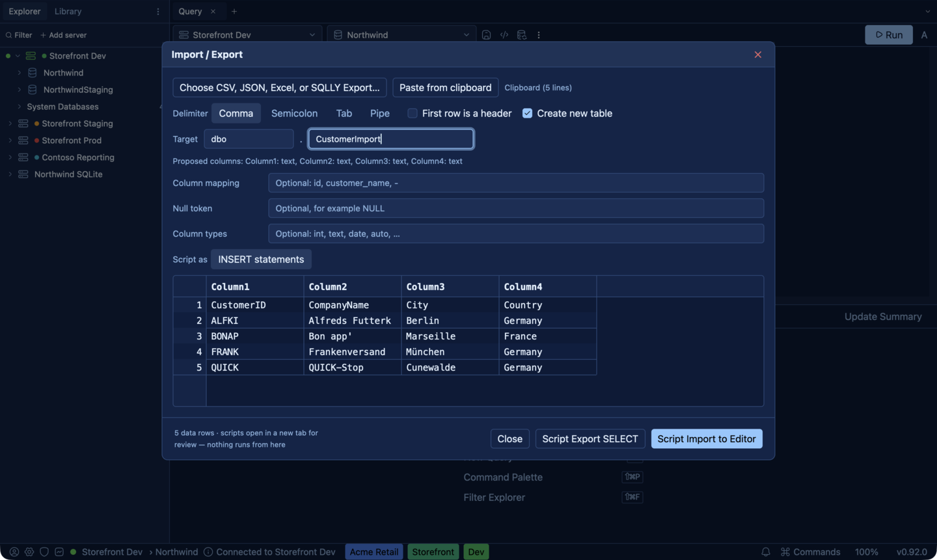This screenshot has height=560, width=937.
Task: Click Filter Explorer entry in background
Action: [x=494, y=498]
